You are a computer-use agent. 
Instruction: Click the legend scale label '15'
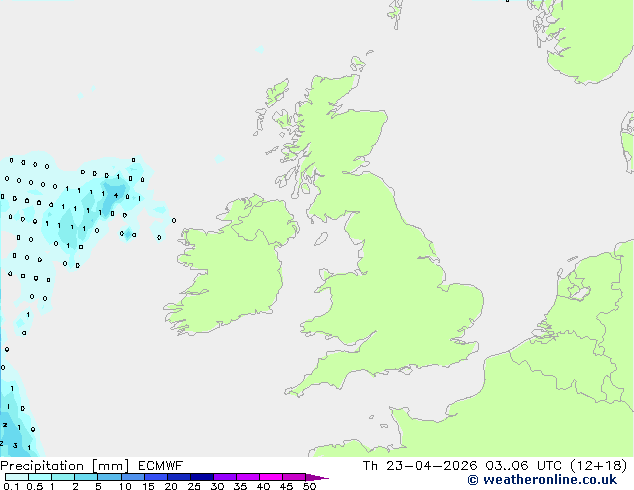pos(148,486)
